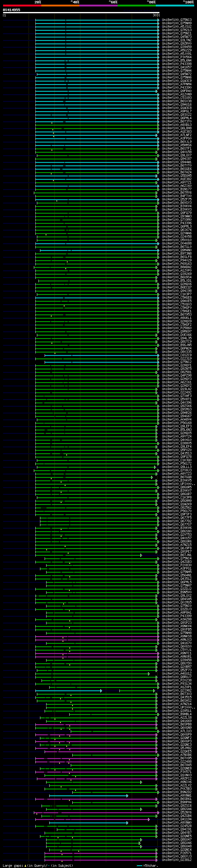The width and height of the screenshot is (197, 868).
Task: Open hit UniRef100_C5IU93
Action: coord(176,98)
